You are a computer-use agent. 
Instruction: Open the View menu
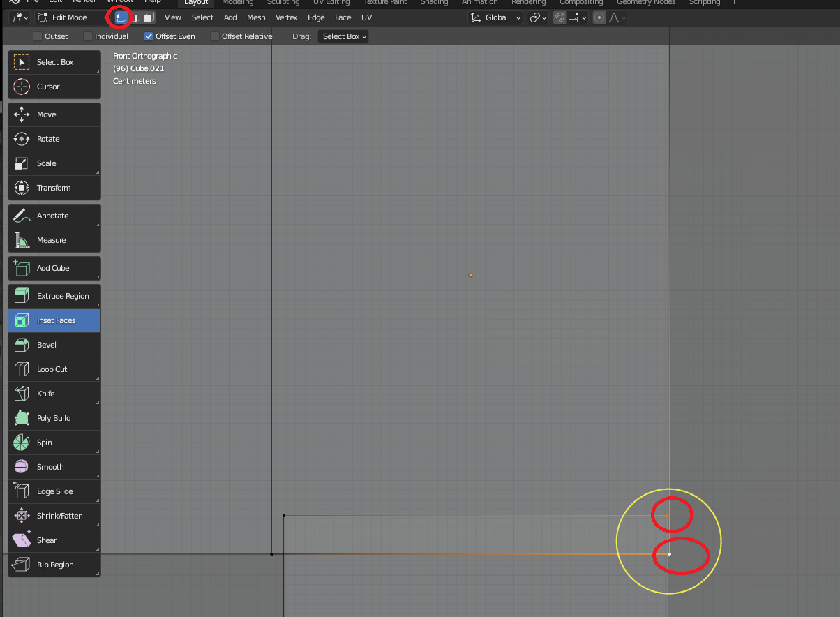coord(173,17)
